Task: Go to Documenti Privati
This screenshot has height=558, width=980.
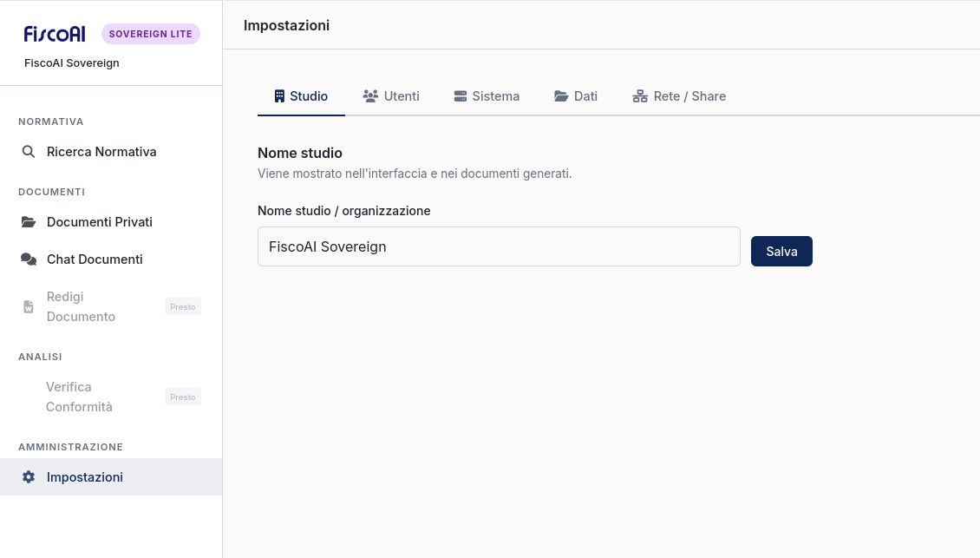Action: (x=111, y=222)
